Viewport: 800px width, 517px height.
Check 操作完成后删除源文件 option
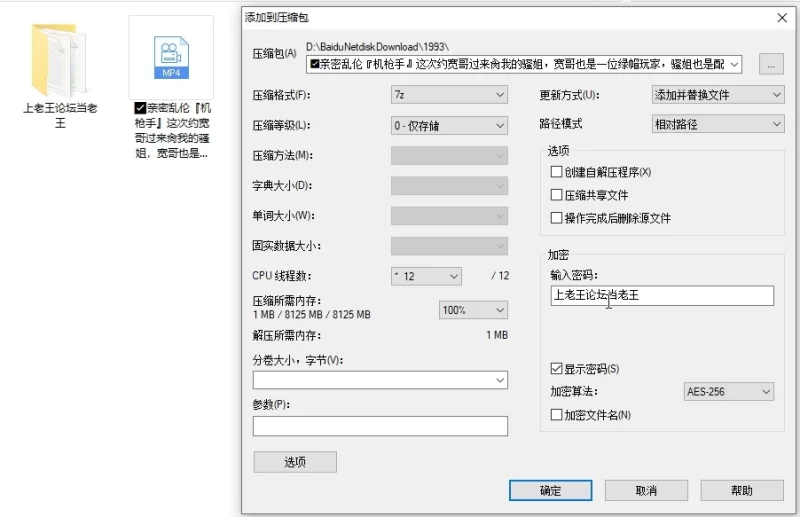point(557,218)
